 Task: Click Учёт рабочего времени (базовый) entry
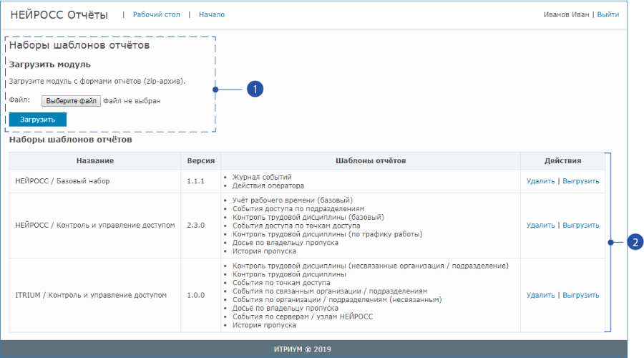tap(293, 200)
